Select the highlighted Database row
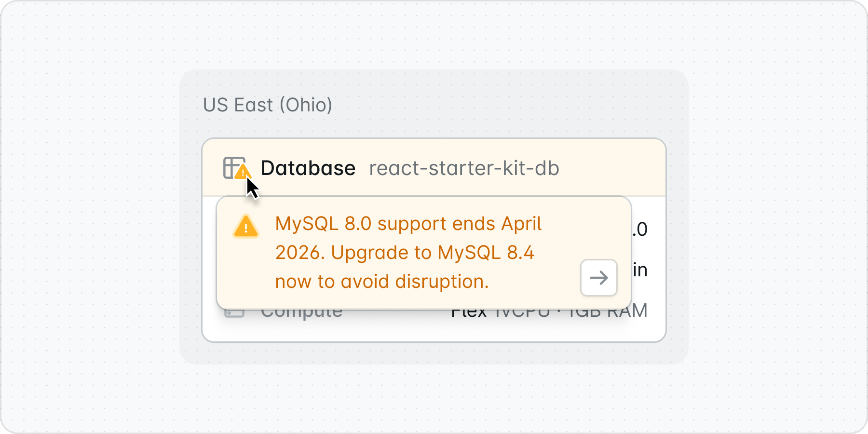The image size is (868, 434). [434, 168]
